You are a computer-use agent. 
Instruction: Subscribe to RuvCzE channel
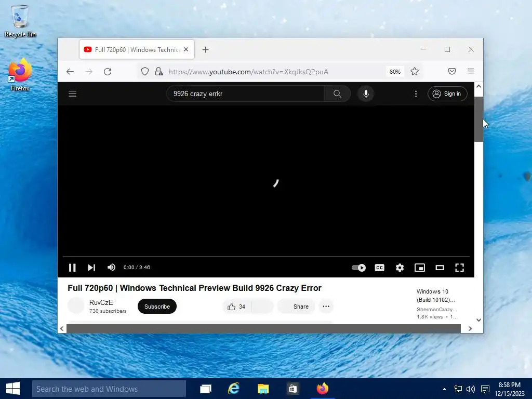157,307
